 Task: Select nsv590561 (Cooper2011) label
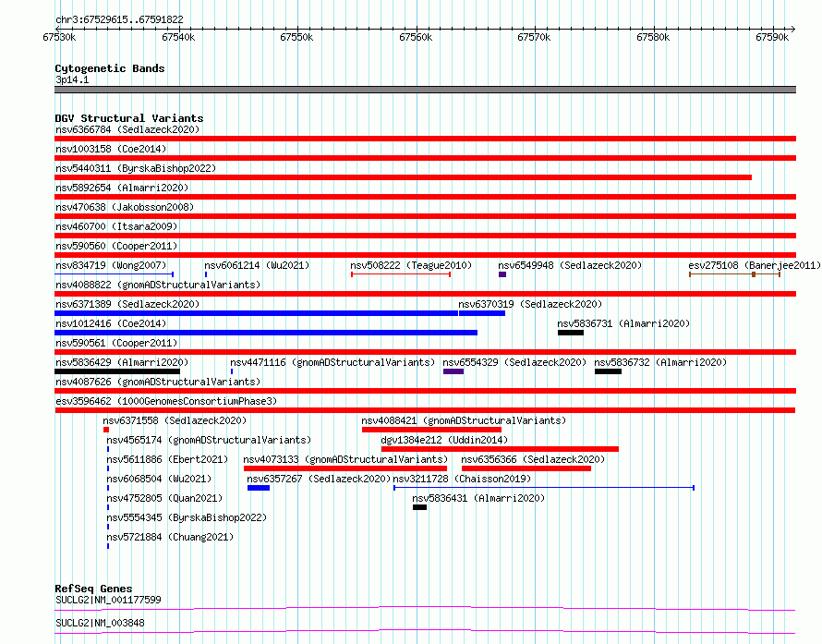point(116,343)
